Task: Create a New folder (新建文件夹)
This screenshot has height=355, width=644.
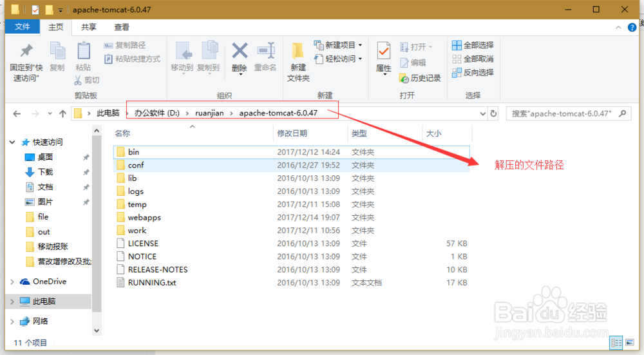Action: pyautogui.click(x=298, y=62)
